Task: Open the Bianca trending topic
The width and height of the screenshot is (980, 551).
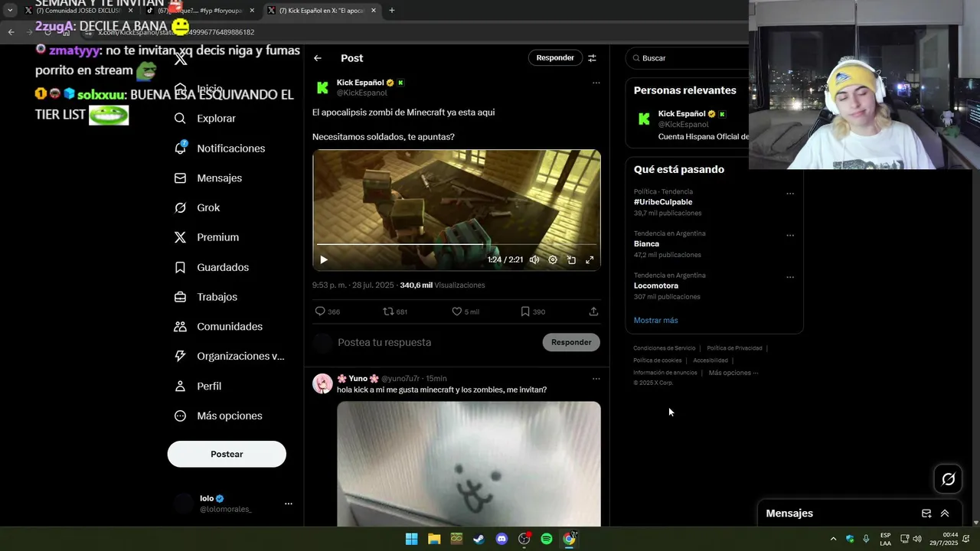Action: pyautogui.click(x=646, y=244)
